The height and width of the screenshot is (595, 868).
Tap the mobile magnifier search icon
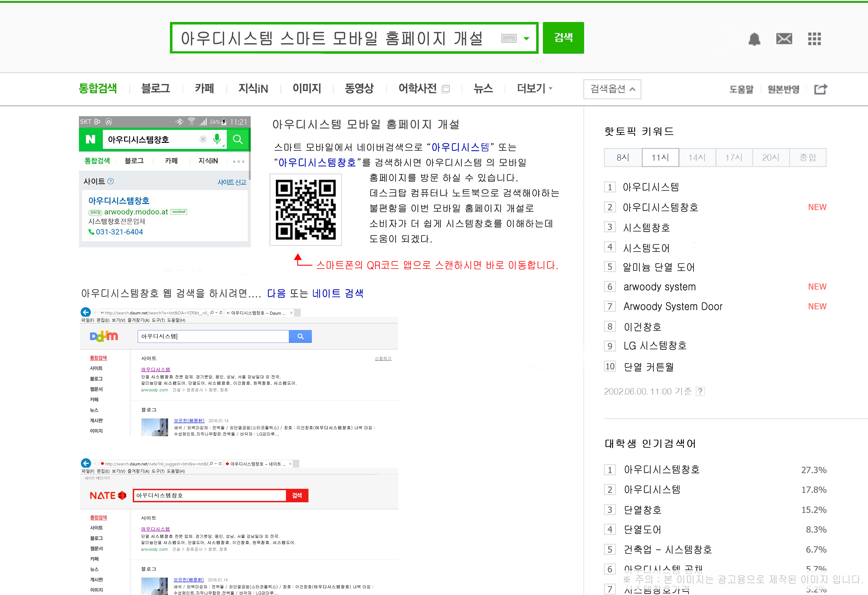click(x=238, y=139)
